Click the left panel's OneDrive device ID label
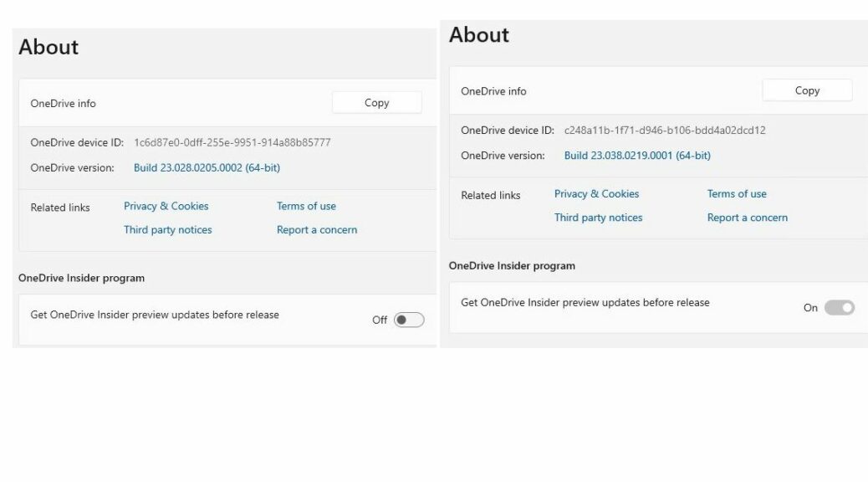The width and height of the screenshot is (868, 482). (77, 142)
